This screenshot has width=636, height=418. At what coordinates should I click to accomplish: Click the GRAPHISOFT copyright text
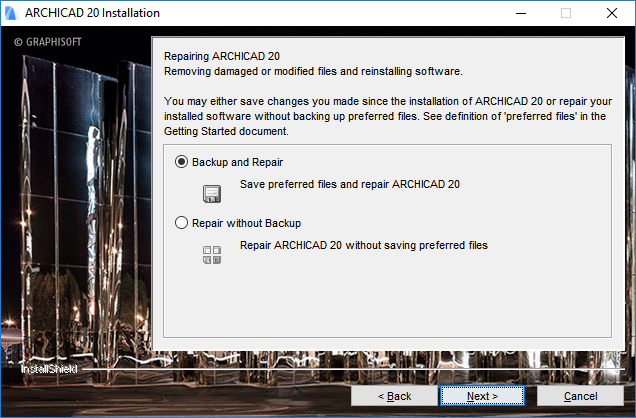click(x=47, y=42)
